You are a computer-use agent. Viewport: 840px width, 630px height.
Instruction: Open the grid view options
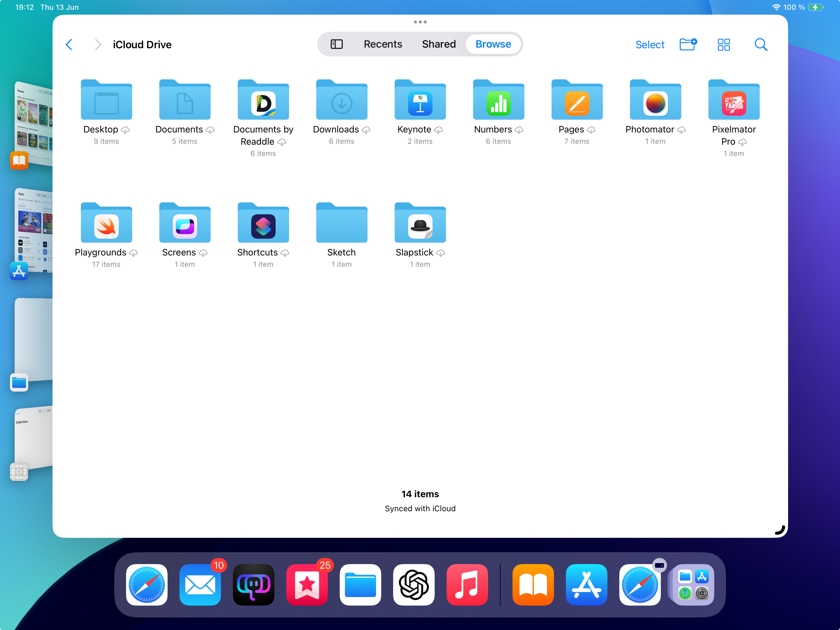[723, 45]
